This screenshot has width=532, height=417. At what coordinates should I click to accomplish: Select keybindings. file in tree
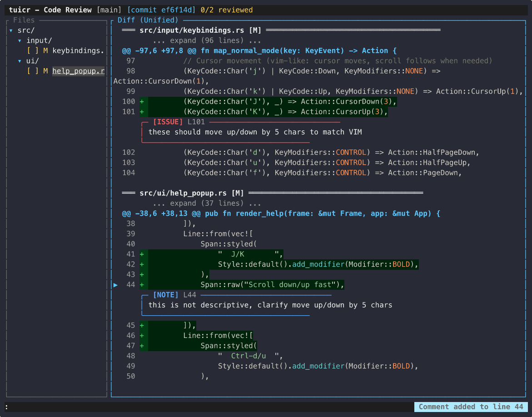[79, 51]
